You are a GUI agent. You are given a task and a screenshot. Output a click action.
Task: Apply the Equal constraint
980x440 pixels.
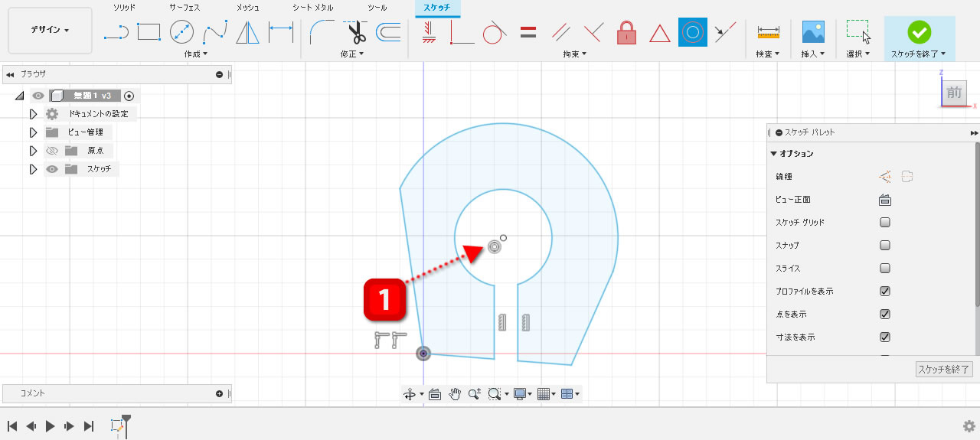[x=528, y=32]
